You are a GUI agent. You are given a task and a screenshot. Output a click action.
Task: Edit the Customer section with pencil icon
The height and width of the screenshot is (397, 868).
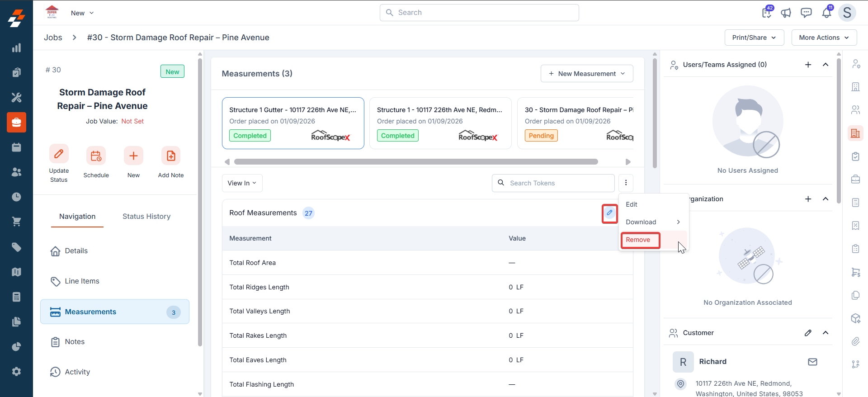click(808, 333)
